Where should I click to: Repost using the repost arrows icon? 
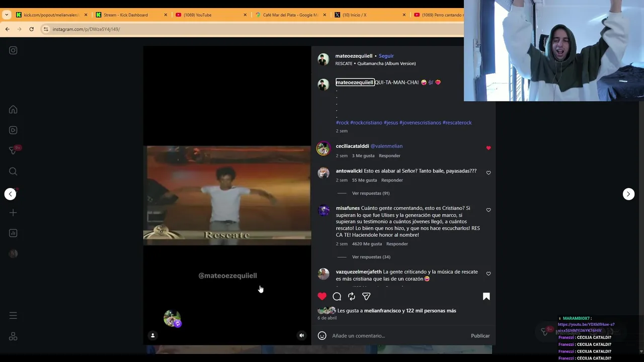coord(352,297)
